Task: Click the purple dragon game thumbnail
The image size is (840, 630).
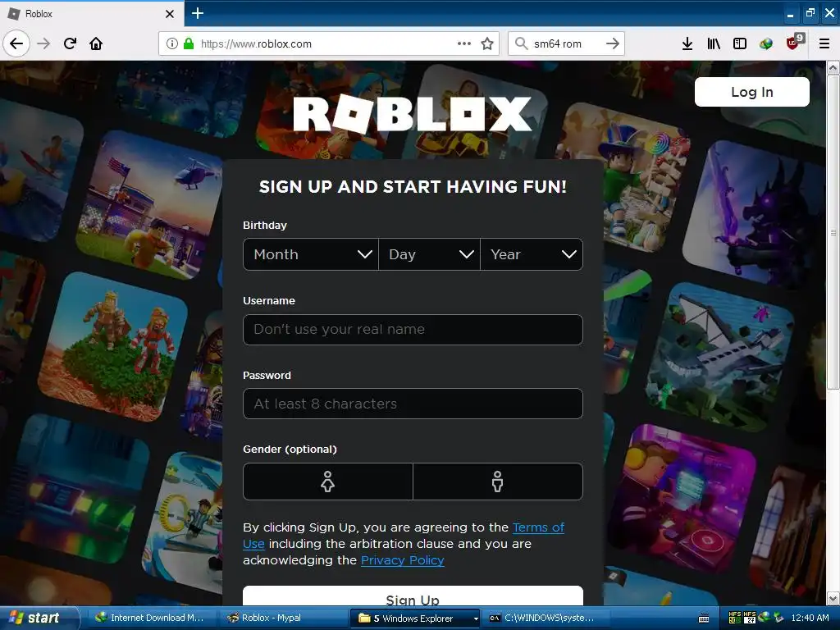Action: coord(756,214)
